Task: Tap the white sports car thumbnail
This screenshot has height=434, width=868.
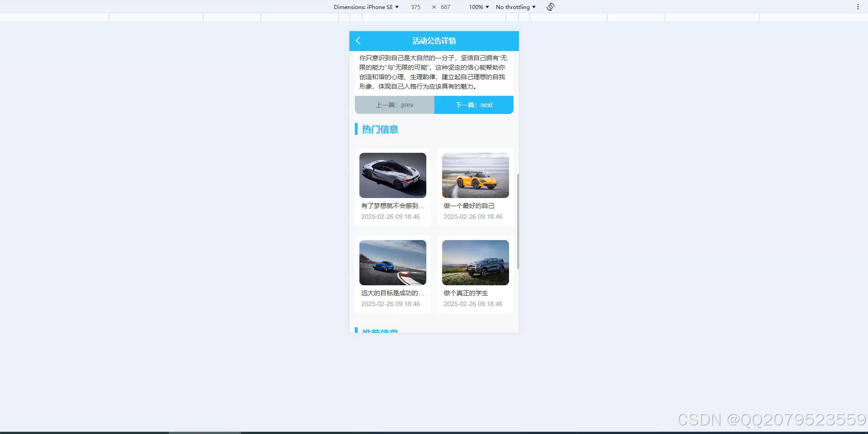Action: tap(392, 175)
